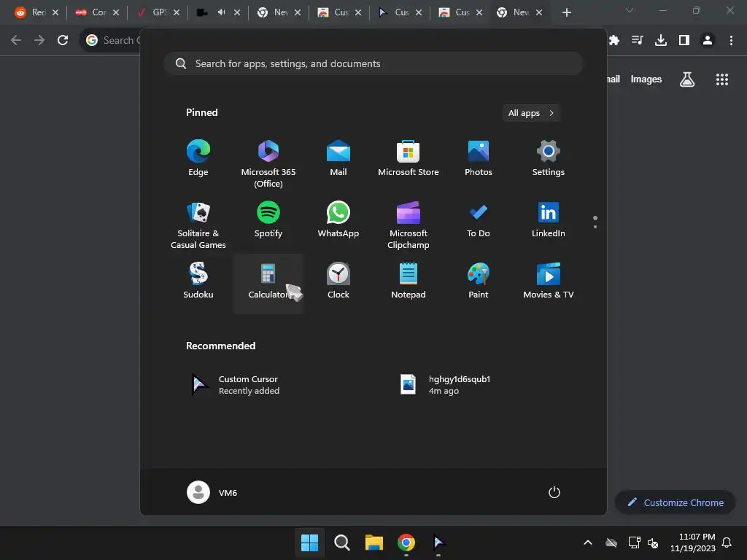Open Chrome media controls icon

[x=637, y=40]
